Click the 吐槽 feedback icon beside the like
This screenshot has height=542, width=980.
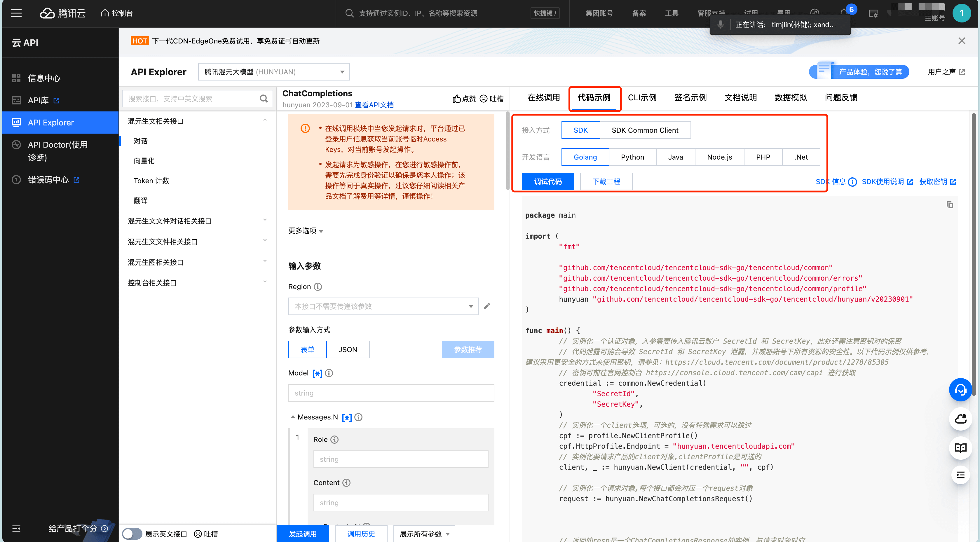pos(484,99)
